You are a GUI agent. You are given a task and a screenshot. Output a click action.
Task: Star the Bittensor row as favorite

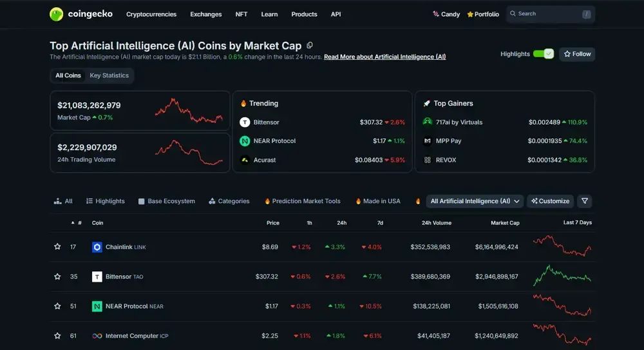57,277
